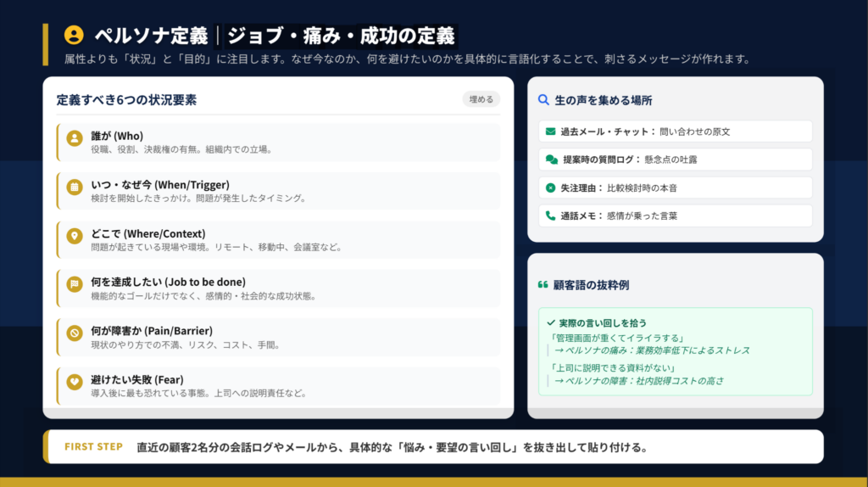
Task: Click the Pain/Barrier prohibition icon
Action: (x=75, y=333)
